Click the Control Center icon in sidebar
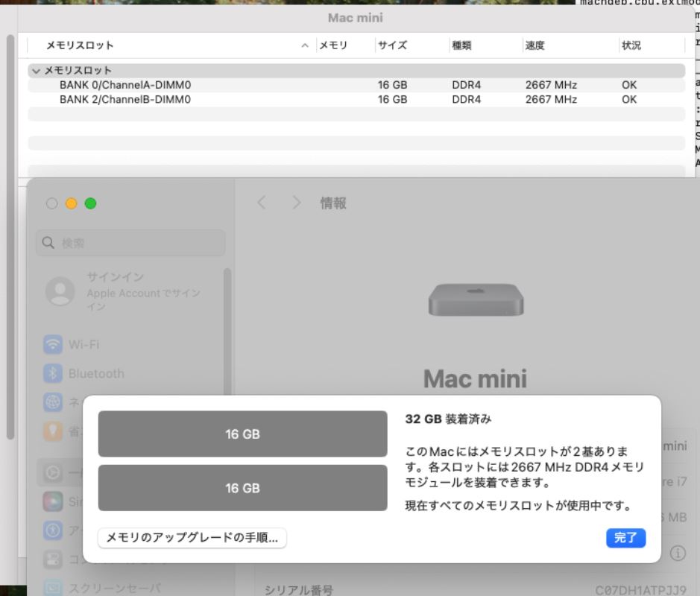This screenshot has height=596, width=700. [53, 559]
